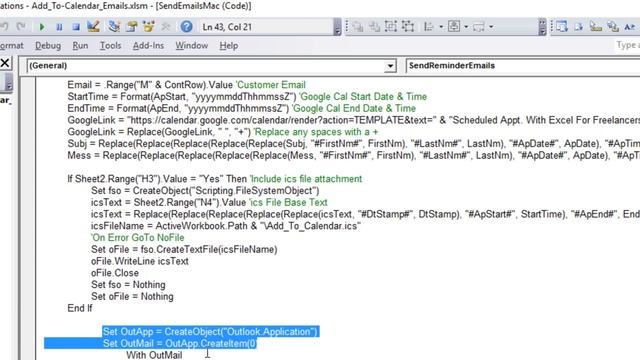
Task: Click the List Properties/Methods icon
Action: [x=562, y=27]
